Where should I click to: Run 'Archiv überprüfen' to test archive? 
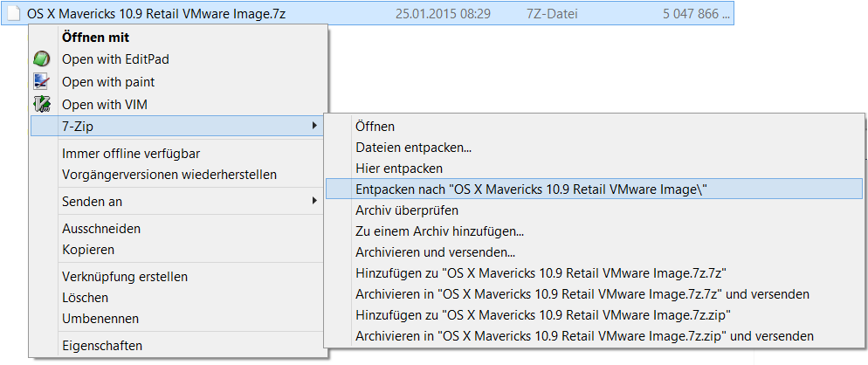click(x=406, y=210)
